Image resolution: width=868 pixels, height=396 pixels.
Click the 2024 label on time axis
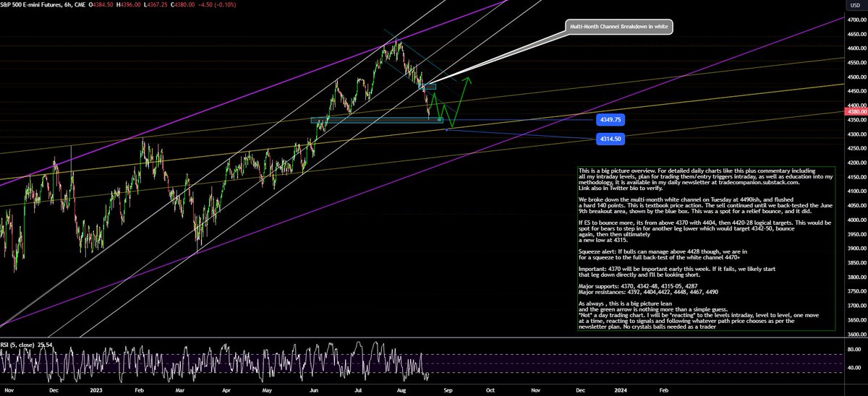pyautogui.click(x=619, y=389)
